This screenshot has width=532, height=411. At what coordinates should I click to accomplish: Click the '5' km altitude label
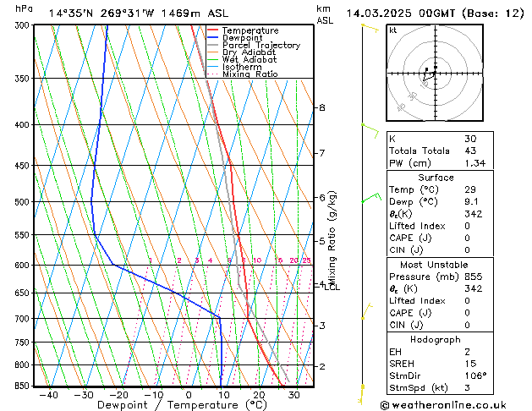(322, 241)
